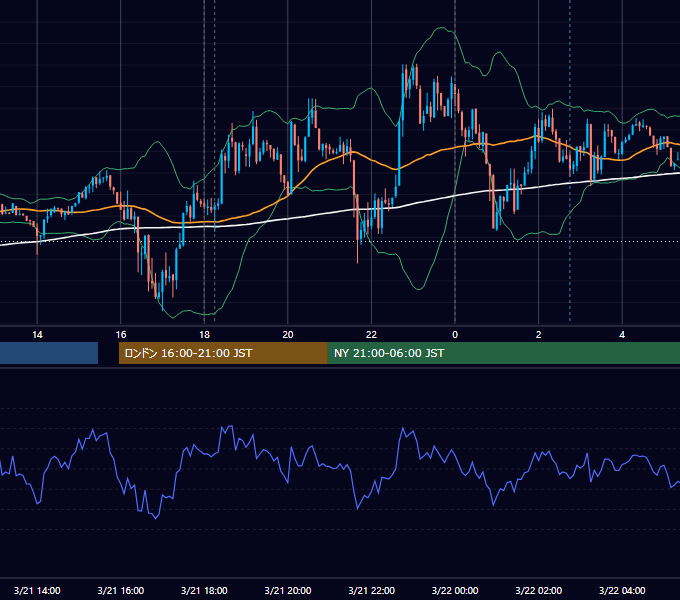Click the 3/22 04:00 time label

click(622, 590)
